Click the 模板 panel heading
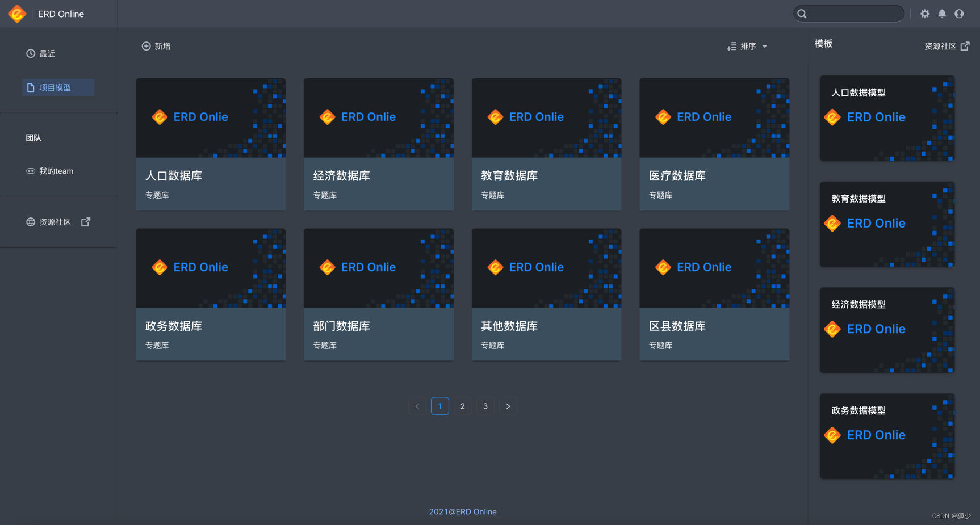Image resolution: width=980 pixels, height=525 pixels. point(823,44)
